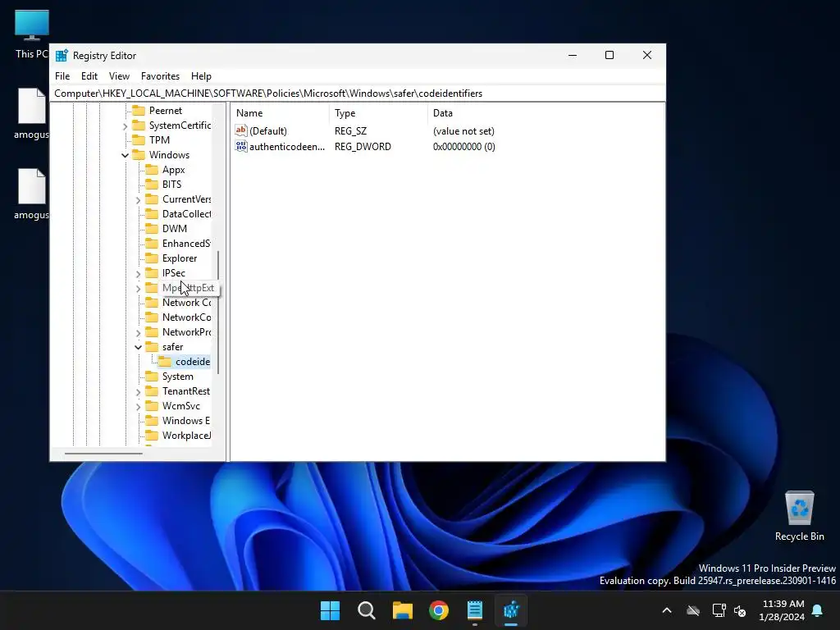Expand the TenantRestrictions key
This screenshot has height=630, width=840.
tap(138, 392)
